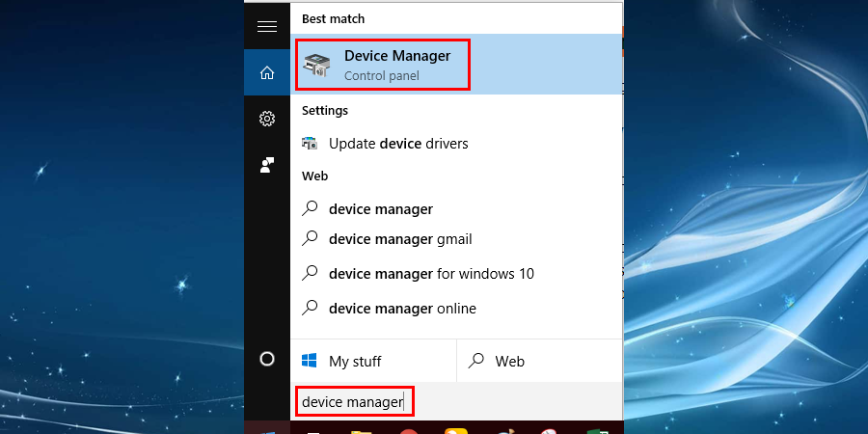This screenshot has height=434, width=868.
Task: Click the Settings section heading
Action: point(325,111)
